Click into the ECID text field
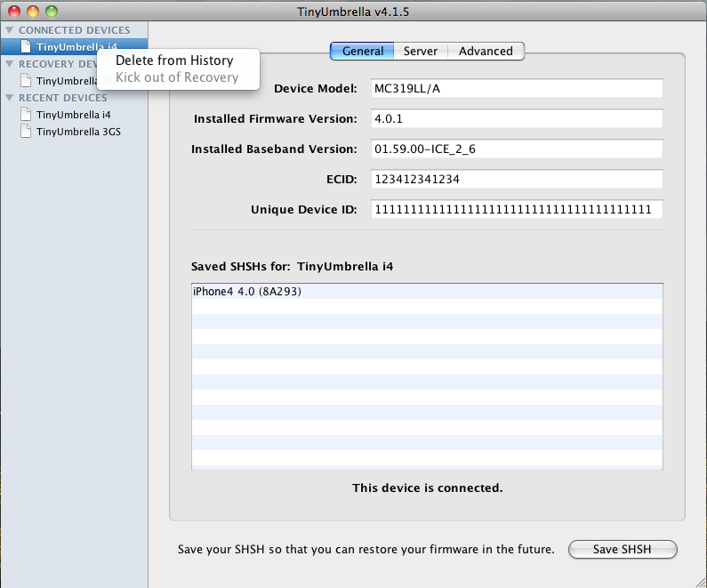This screenshot has width=707, height=588. pyautogui.click(x=515, y=180)
